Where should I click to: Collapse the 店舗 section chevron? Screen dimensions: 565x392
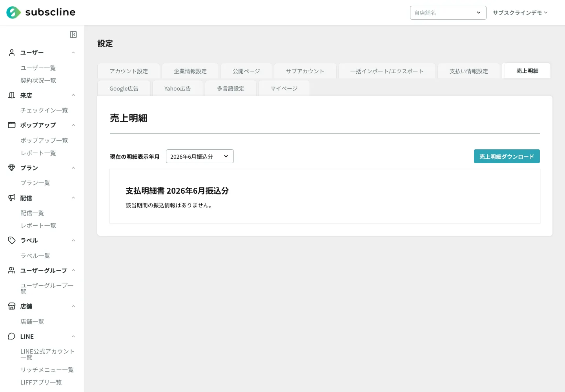(x=73, y=306)
